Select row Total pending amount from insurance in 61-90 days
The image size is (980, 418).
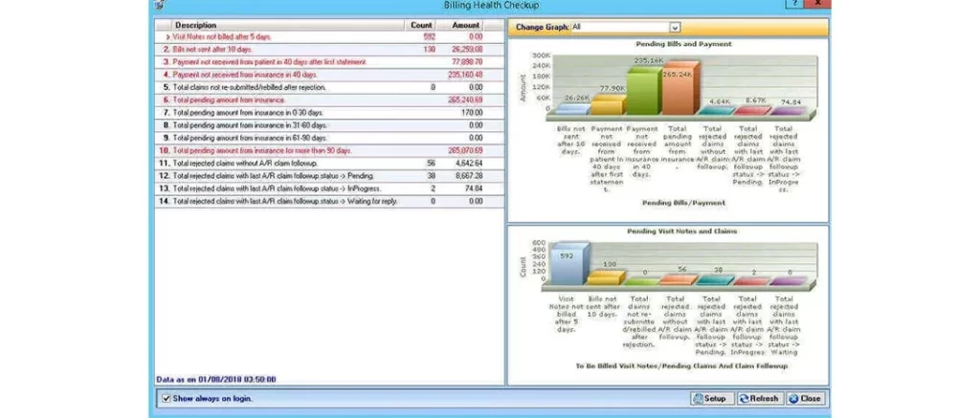click(x=329, y=138)
